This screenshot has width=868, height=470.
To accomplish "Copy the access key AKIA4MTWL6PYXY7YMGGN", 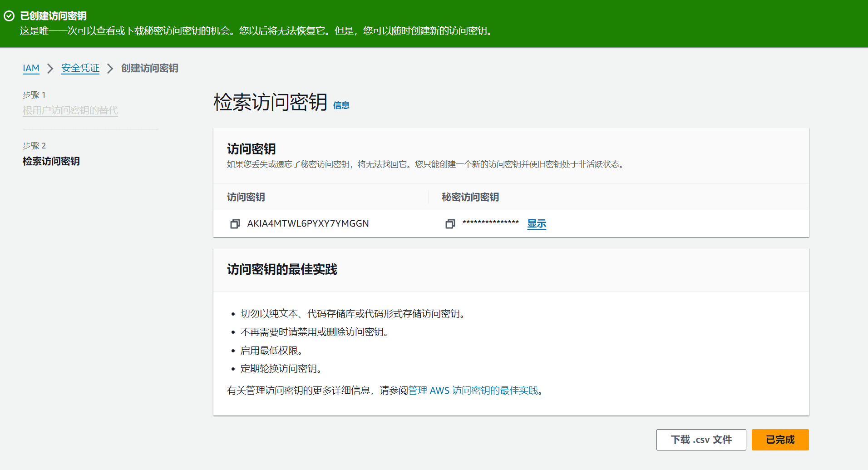I will (235, 223).
